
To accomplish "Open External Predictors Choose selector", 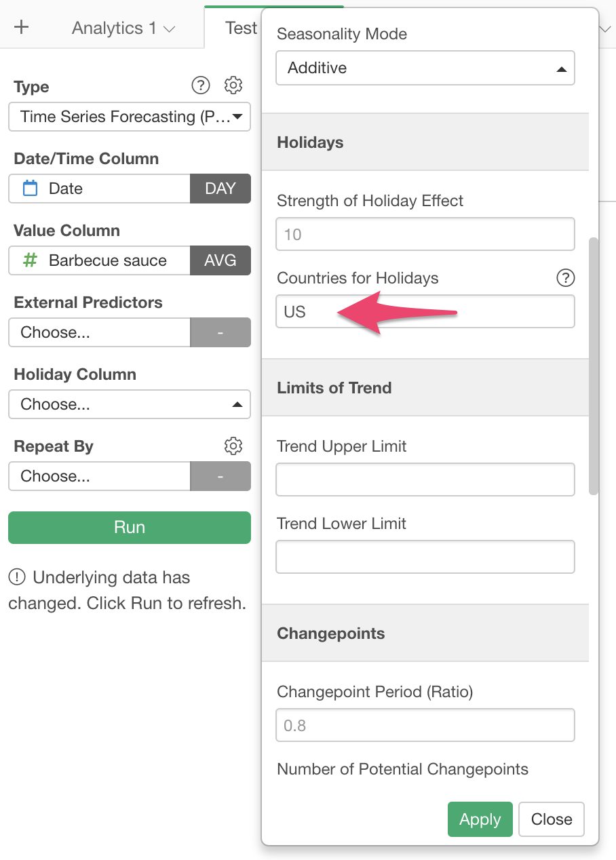I will pos(100,332).
